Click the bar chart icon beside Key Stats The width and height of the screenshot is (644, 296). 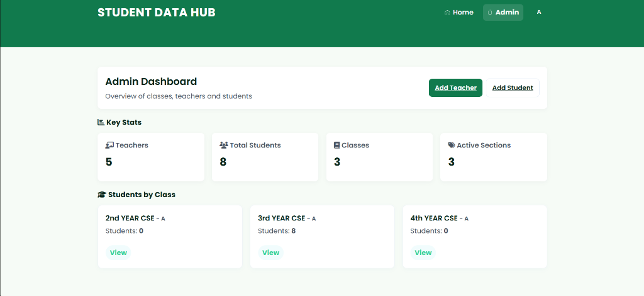[x=101, y=122]
